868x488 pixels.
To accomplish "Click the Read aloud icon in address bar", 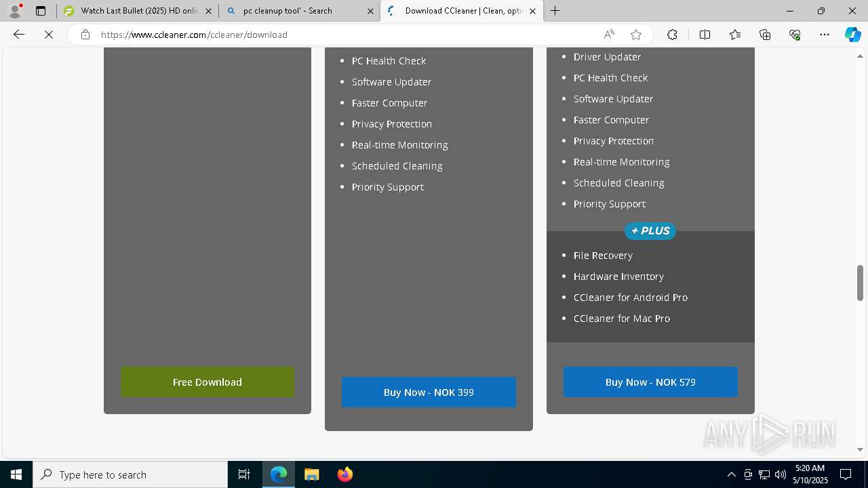I will point(609,35).
